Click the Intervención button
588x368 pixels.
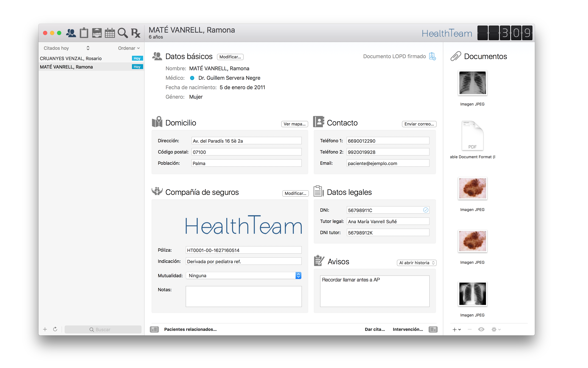408,329
